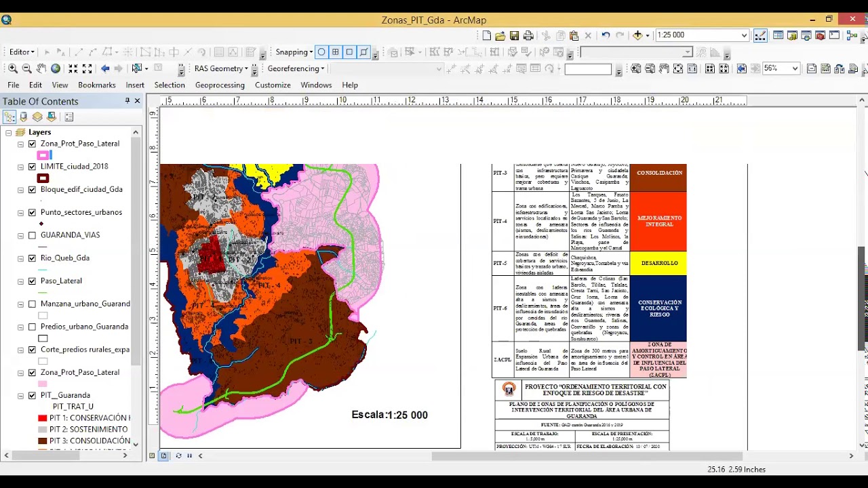The height and width of the screenshot is (488, 868).
Task: Pin the Table Of Contents panel
Action: (x=127, y=101)
